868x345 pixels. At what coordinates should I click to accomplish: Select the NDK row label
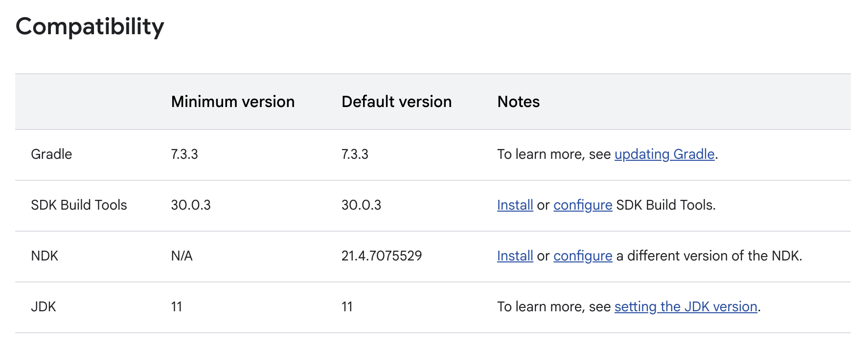(x=45, y=256)
